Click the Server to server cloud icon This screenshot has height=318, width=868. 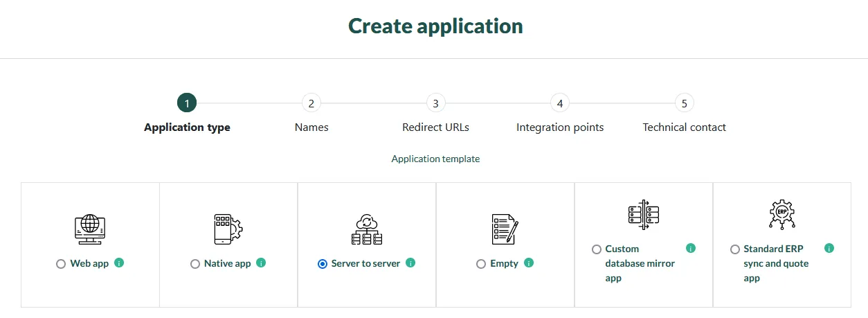tap(367, 229)
